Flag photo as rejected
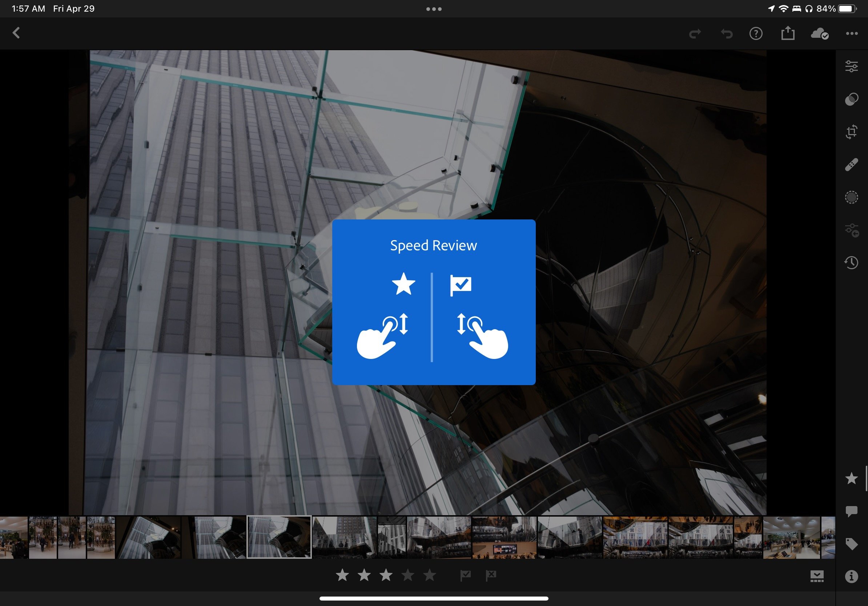The width and height of the screenshot is (868, 606). [491, 575]
